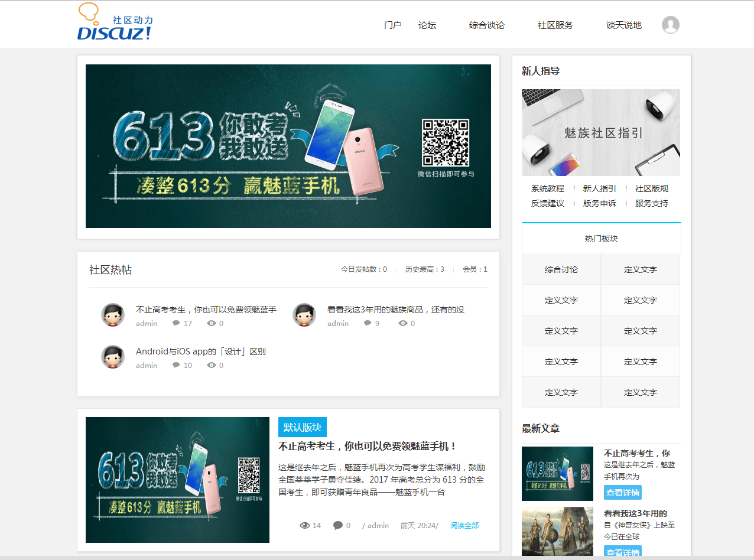Open post Android与iOS app的「设计」区别
The width and height of the screenshot is (754, 560).
click(201, 351)
